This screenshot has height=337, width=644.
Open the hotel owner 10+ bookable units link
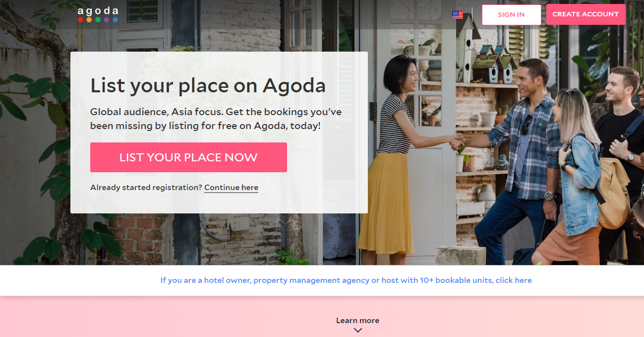pos(346,280)
